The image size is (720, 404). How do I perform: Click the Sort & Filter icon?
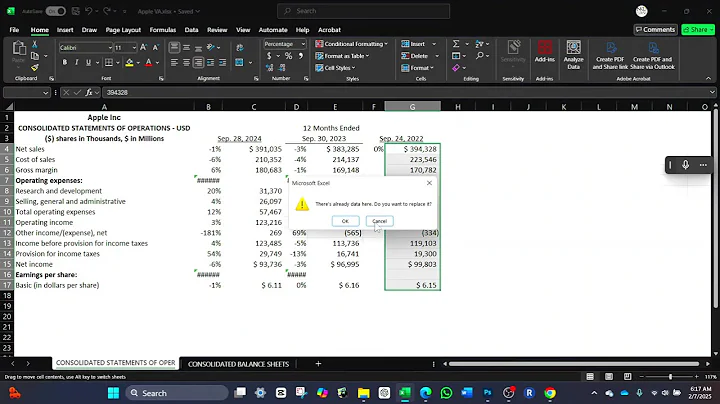tap(479, 44)
